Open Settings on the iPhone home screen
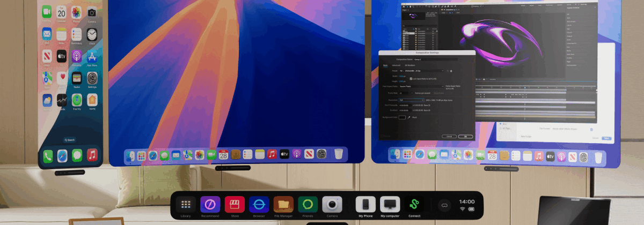The image size is (644, 225). coord(92,78)
